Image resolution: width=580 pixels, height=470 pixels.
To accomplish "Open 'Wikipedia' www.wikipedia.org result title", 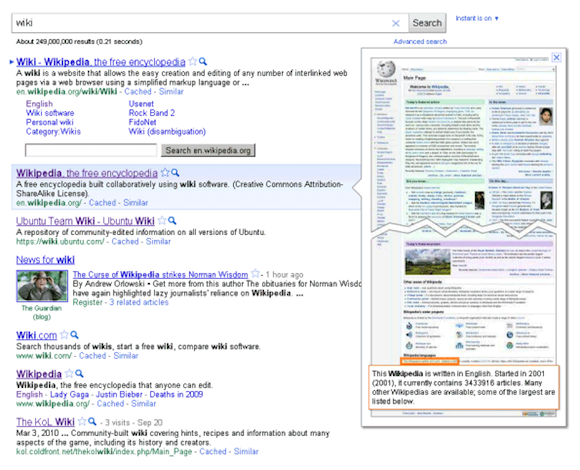I will [39, 374].
